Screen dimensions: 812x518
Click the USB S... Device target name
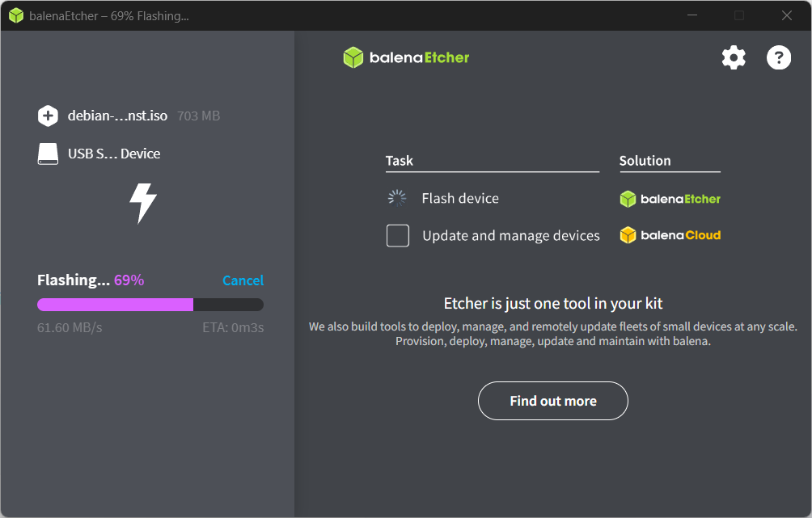click(114, 154)
